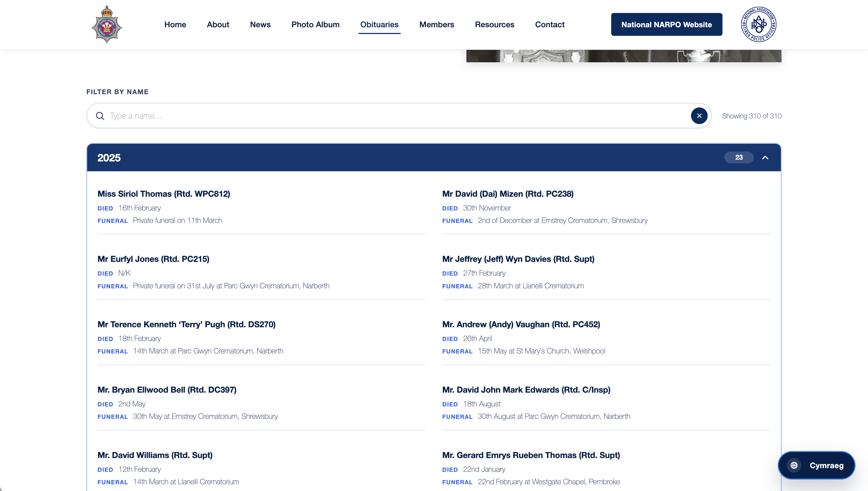Click the 18th February death date
The width and height of the screenshot is (868, 491).
pos(140,339)
